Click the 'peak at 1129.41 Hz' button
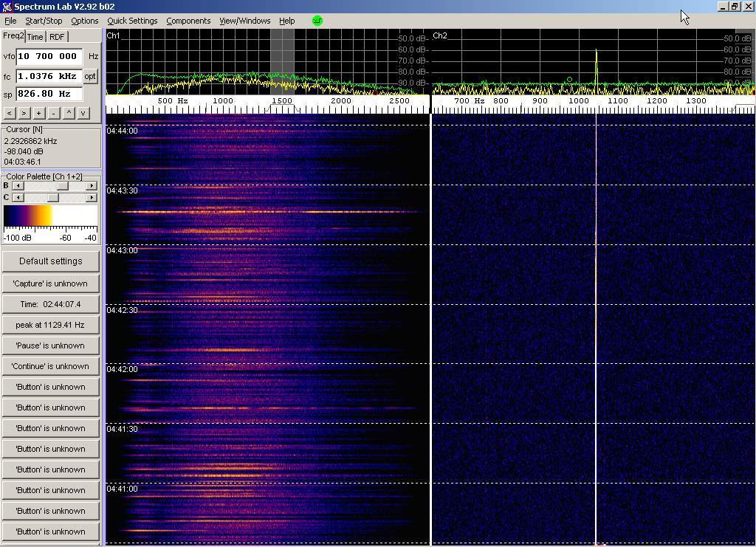 [x=50, y=325]
